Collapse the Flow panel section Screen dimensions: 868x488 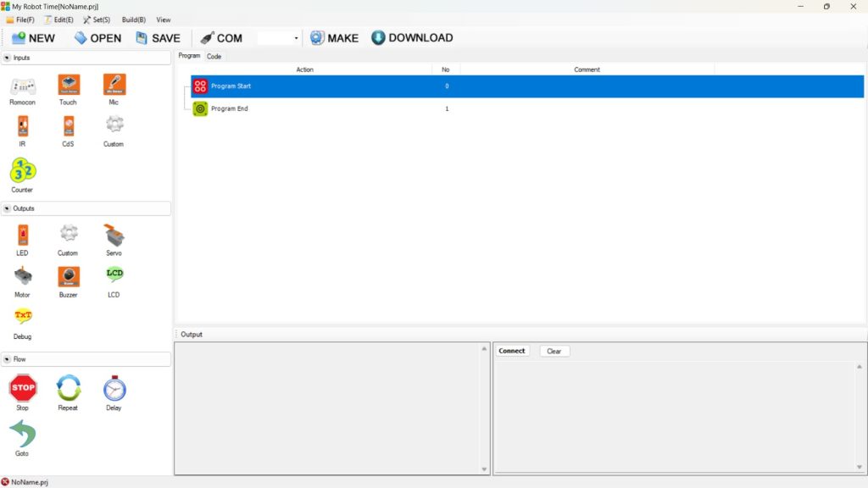[x=8, y=359]
